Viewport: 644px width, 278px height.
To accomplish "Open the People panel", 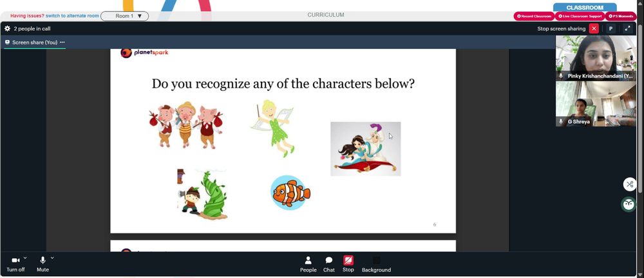I will pyautogui.click(x=308, y=264).
